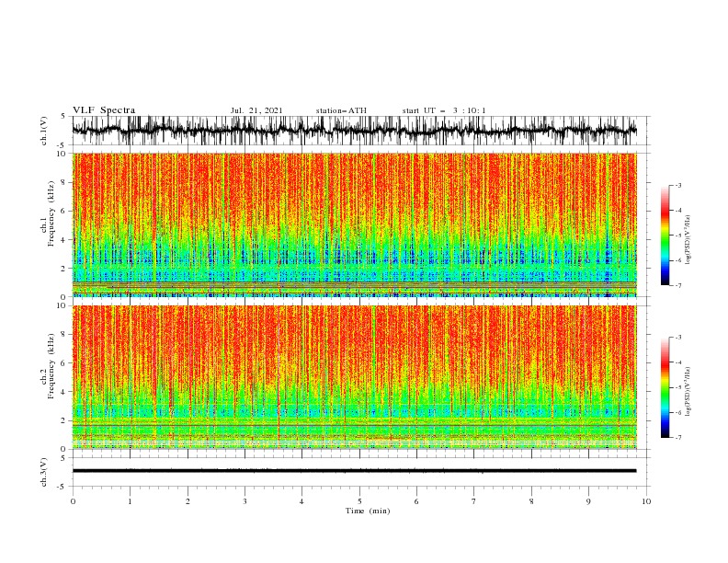The height and width of the screenshot is (563, 728).
Task: Click the time axis tick label "0"
Action: (x=73, y=501)
